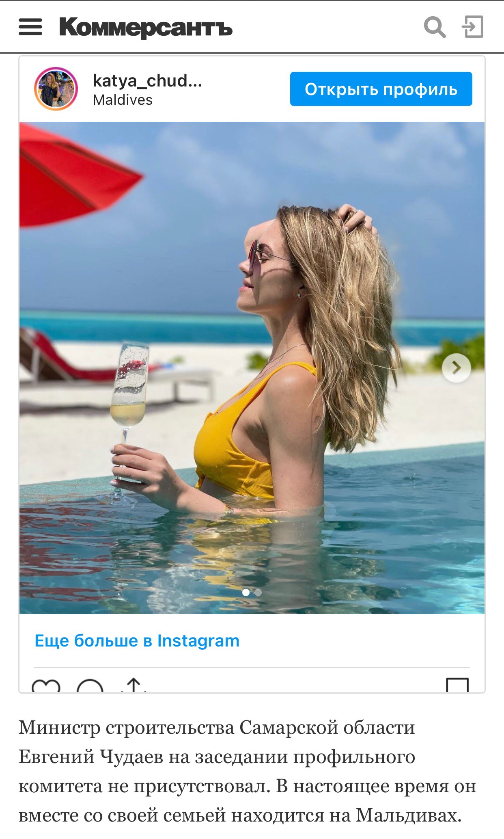Tap the article paragraph about Евгений Чудаев

coord(248,771)
